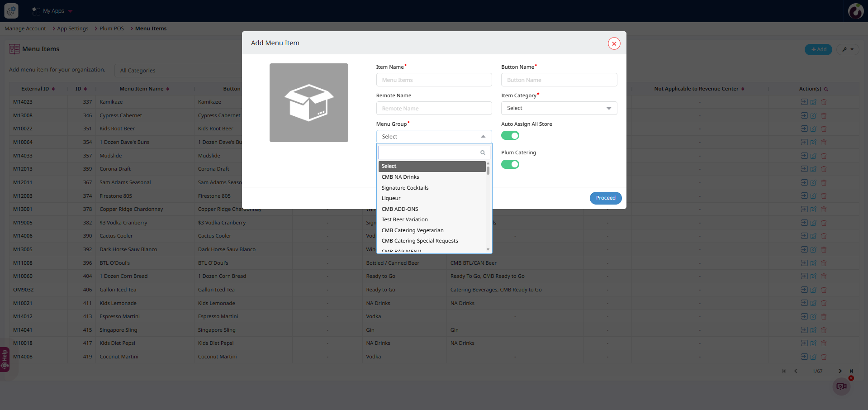Image resolution: width=868 pixels, height=410 pixels.
Task: Click the Plum POS breadcrumb link
Action: coord(112,29)
